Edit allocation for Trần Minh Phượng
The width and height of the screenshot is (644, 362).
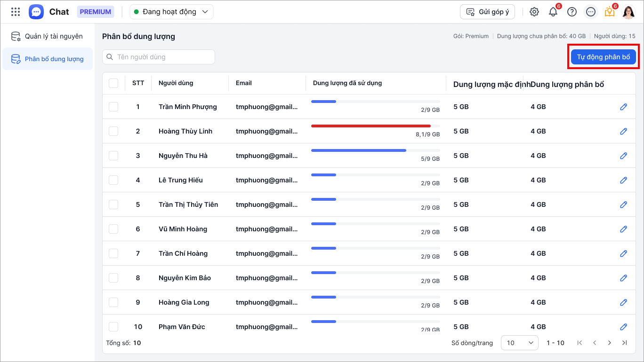624,107
